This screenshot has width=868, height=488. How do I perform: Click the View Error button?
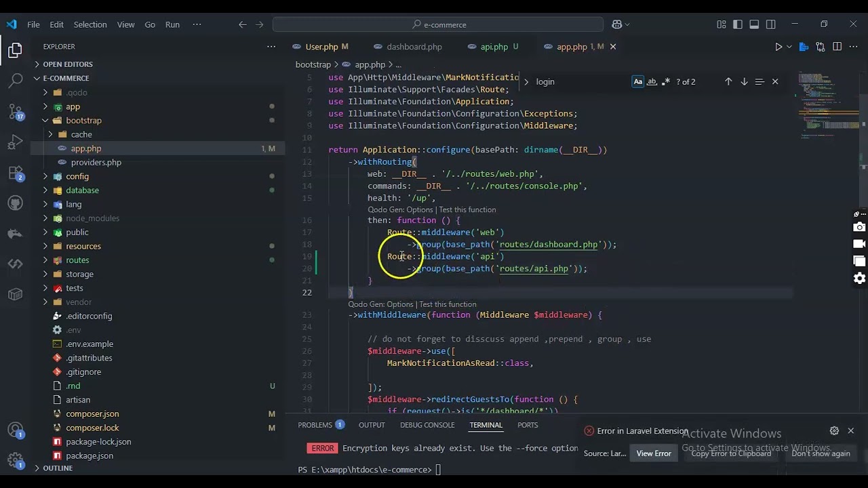tap(654, 453)
